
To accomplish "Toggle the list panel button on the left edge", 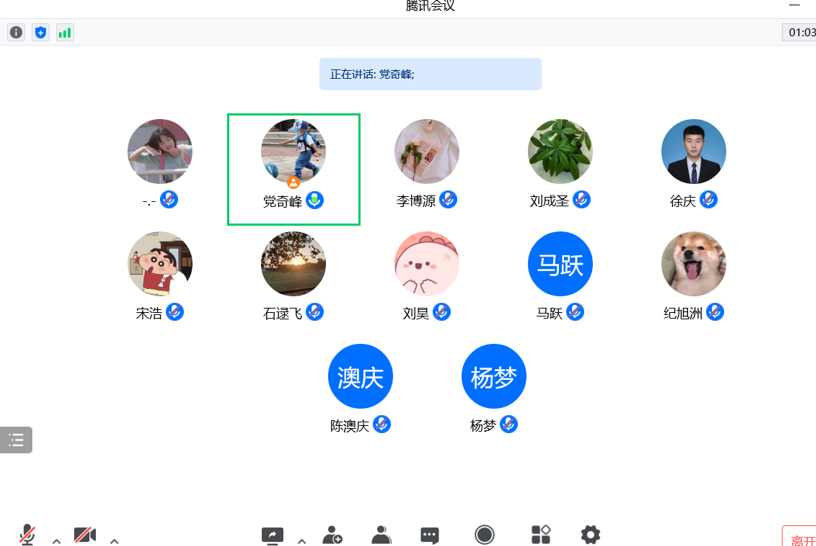I will tap(16, 440).
